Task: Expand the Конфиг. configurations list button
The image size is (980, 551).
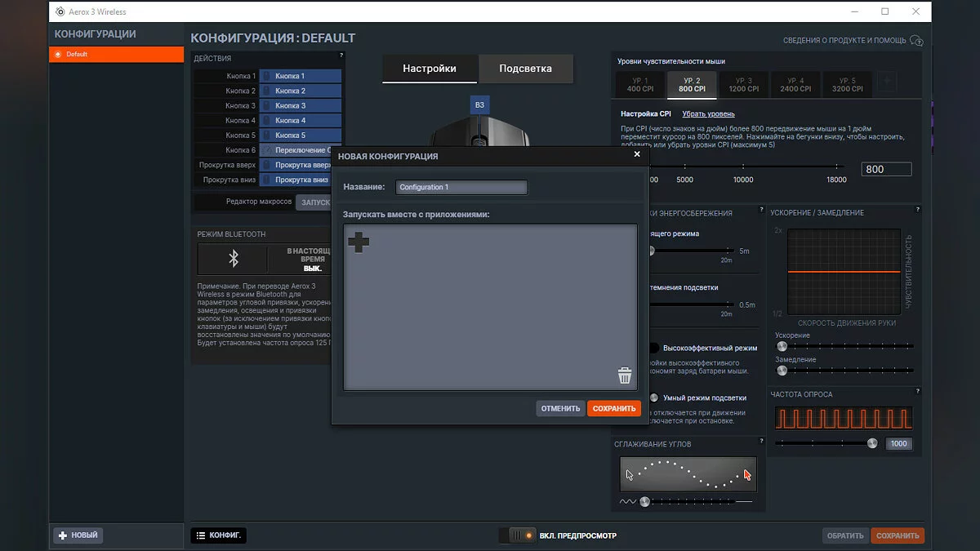Action: pyautogui.click(x=218, y=535)
